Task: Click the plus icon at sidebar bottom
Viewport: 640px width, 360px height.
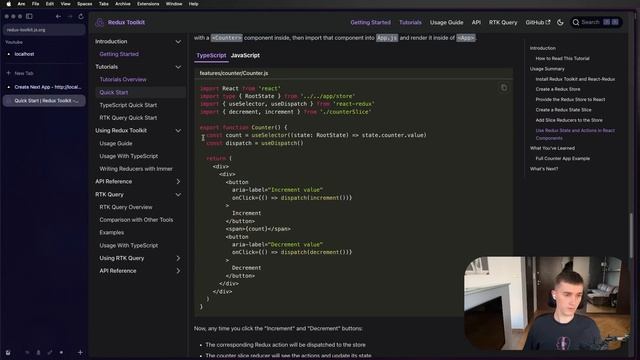Action: 80,352
